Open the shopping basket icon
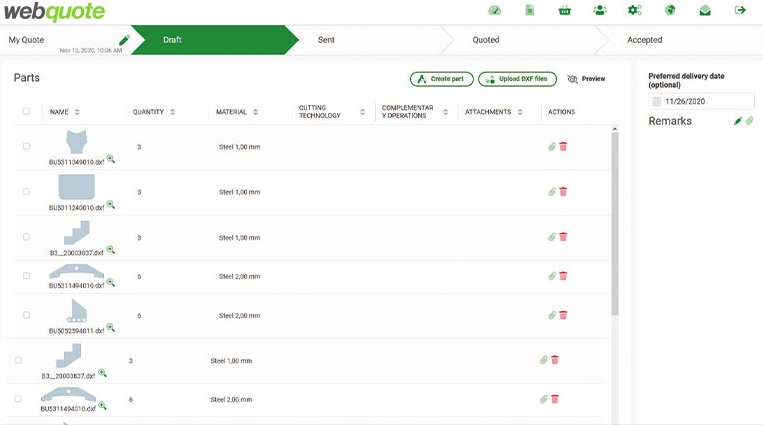763x425 pixels. click(565, 10)
